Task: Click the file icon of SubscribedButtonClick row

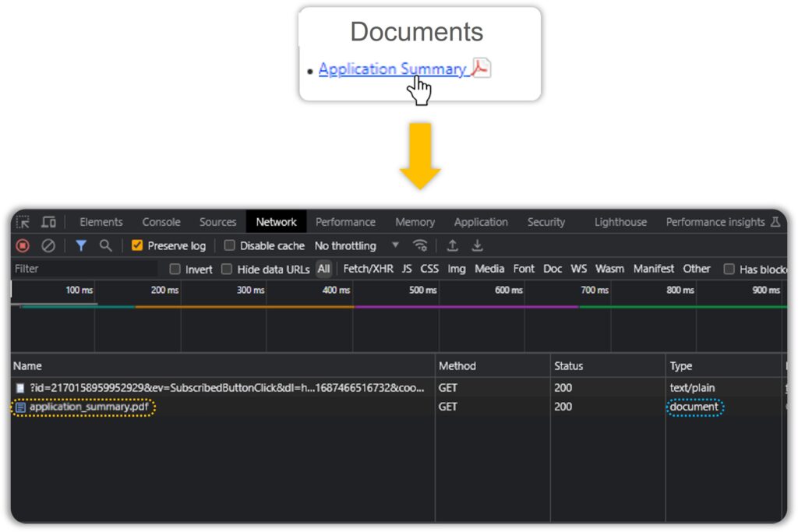Action: [20, 389]
